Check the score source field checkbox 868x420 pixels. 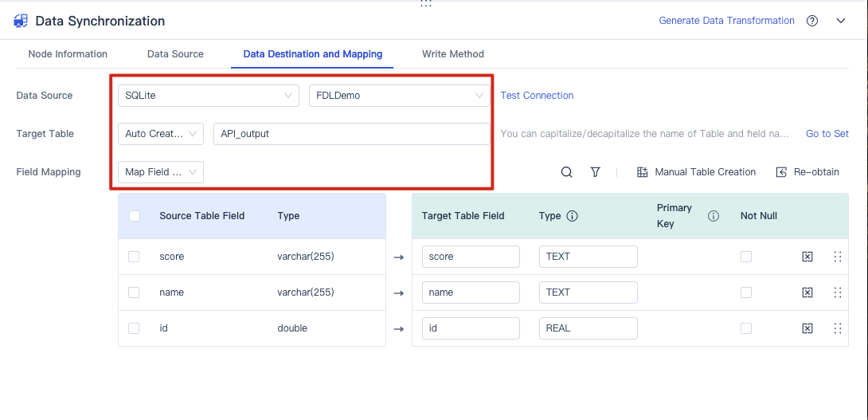(x=134, y=257)
